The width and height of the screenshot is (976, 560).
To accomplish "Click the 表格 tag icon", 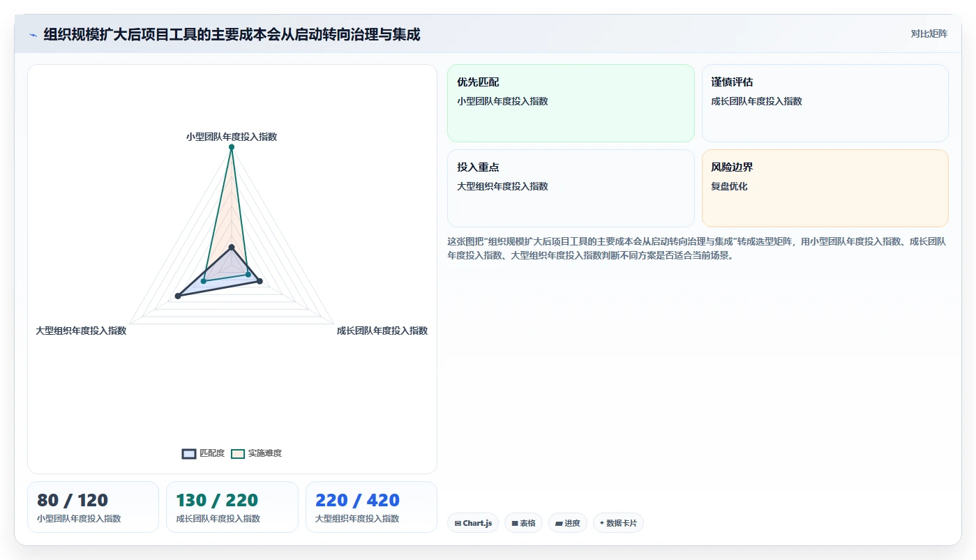I will click(515, 523).
